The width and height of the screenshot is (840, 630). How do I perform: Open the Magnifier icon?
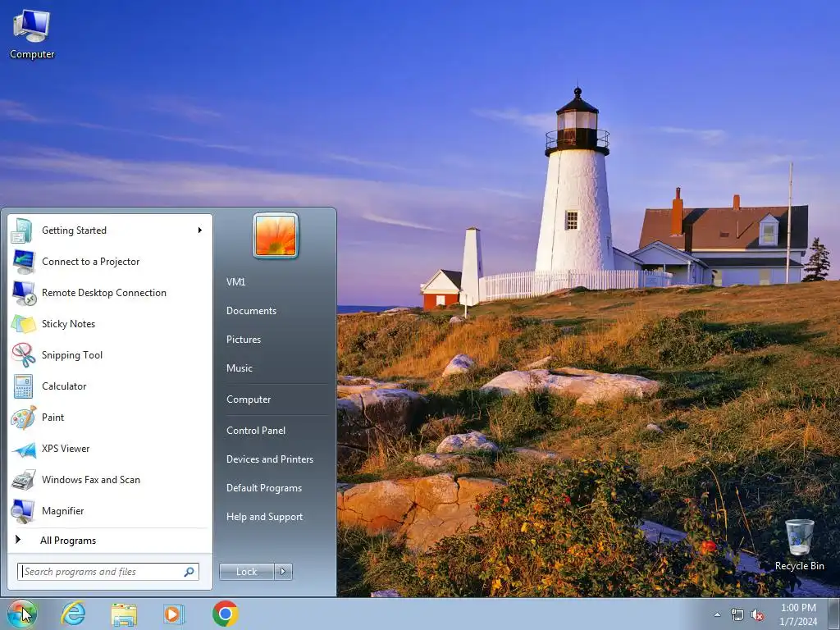tap(23, 511)
